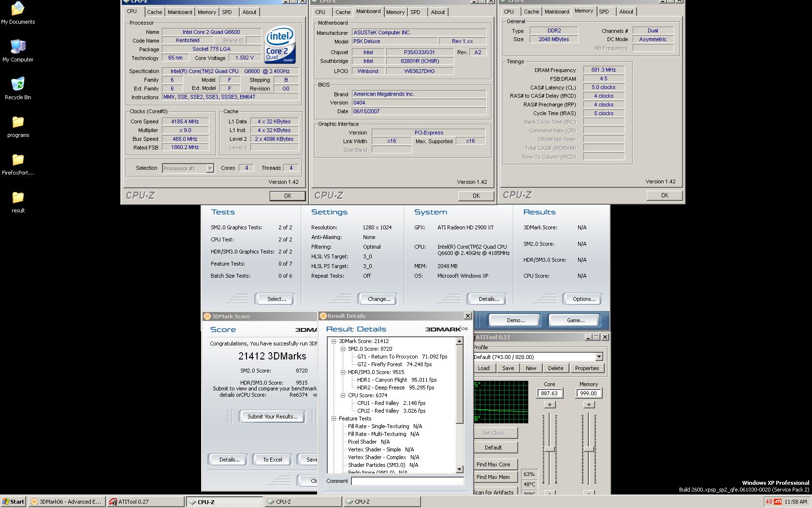Open the FirefoxPortable folder icon
Viewport: 812px width, 508px height.
pos(18,164)
